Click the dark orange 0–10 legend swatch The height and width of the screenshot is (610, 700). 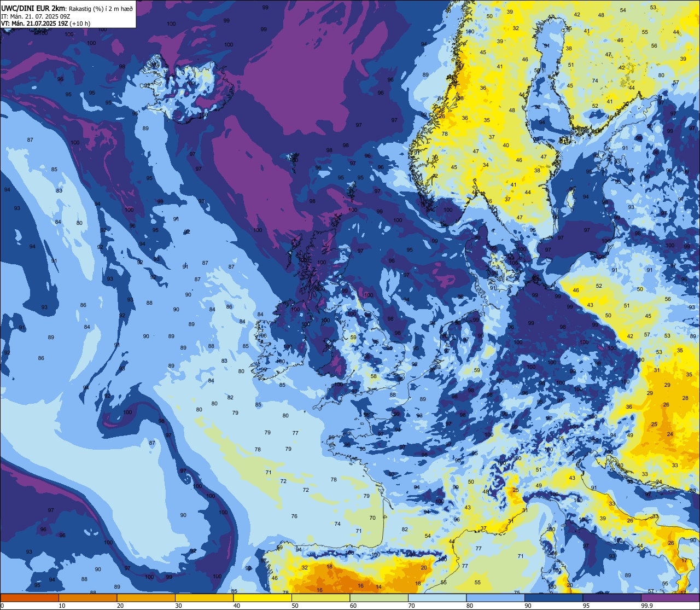pyautogui.click(x=30, y=598)
